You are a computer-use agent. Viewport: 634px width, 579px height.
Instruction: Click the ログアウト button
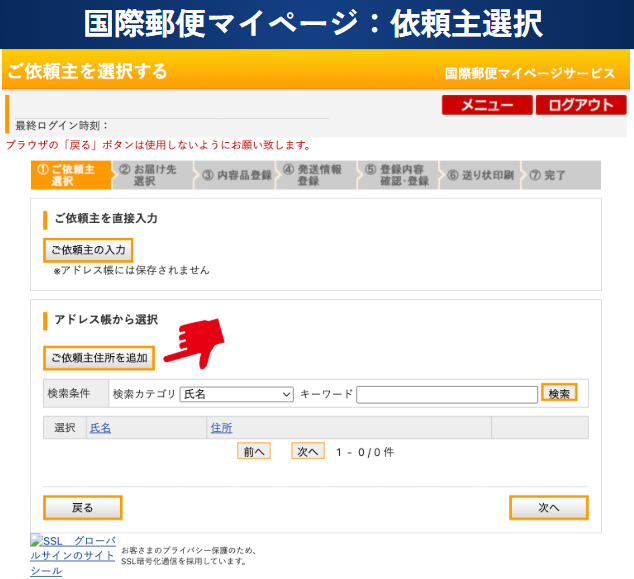tap(581, 106)
